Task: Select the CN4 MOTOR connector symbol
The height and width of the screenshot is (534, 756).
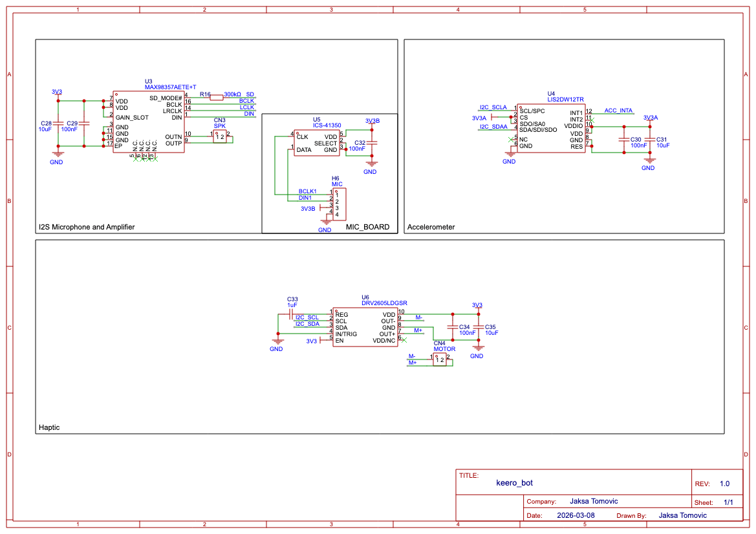Action: (441, 359)
